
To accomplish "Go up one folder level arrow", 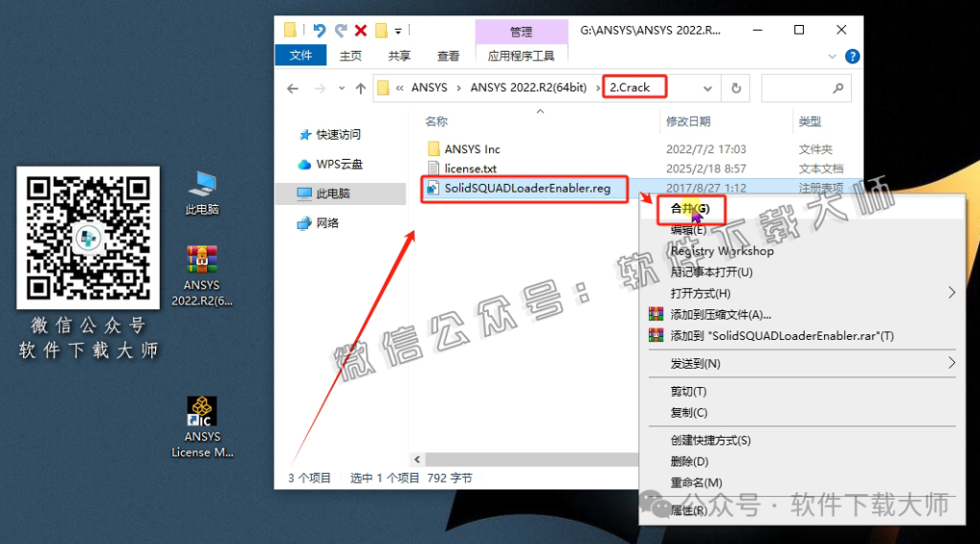I will [361, 89].
